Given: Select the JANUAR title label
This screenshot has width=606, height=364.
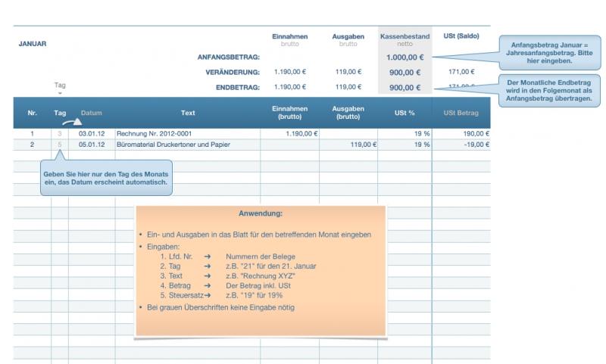Looking at the screenshot, I should click(31, 43).
